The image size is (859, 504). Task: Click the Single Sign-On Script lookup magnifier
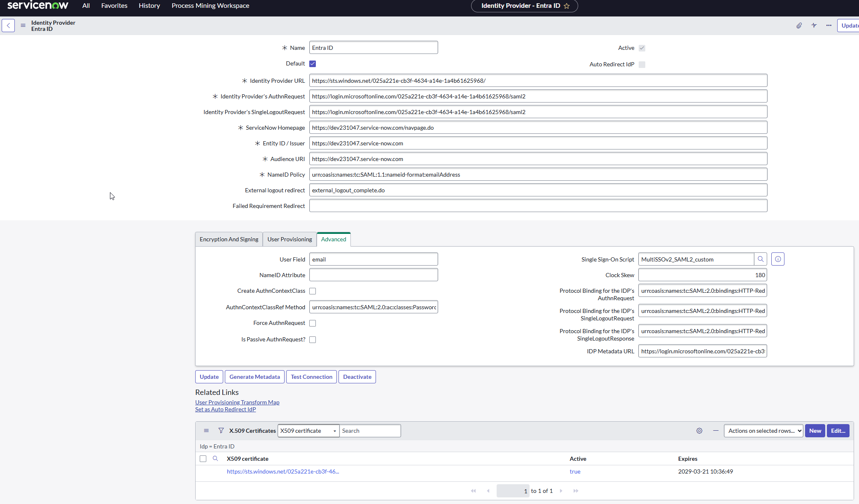[x=761, y=259]
